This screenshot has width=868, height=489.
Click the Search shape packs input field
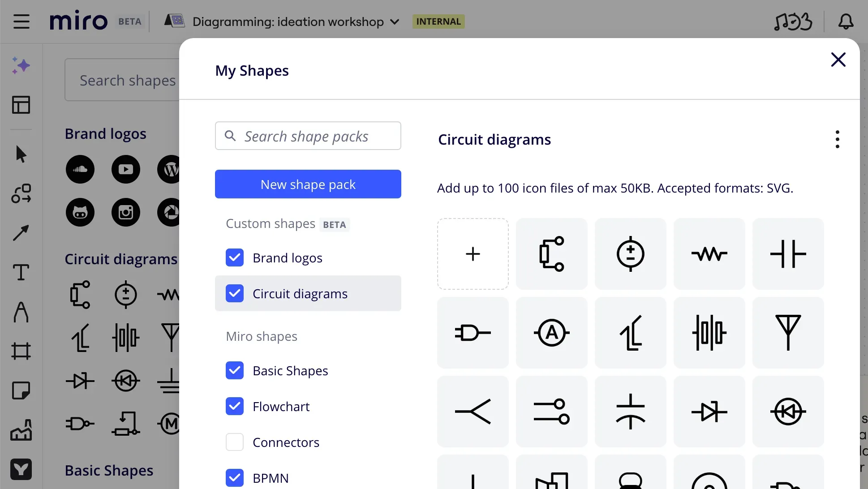click(308, 136)
